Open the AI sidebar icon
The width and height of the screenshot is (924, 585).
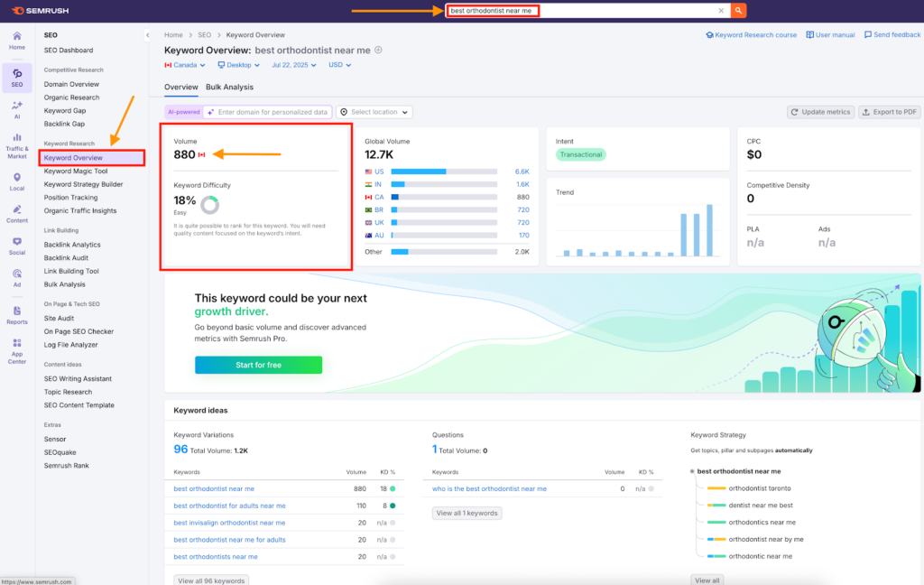click(17, 110)
